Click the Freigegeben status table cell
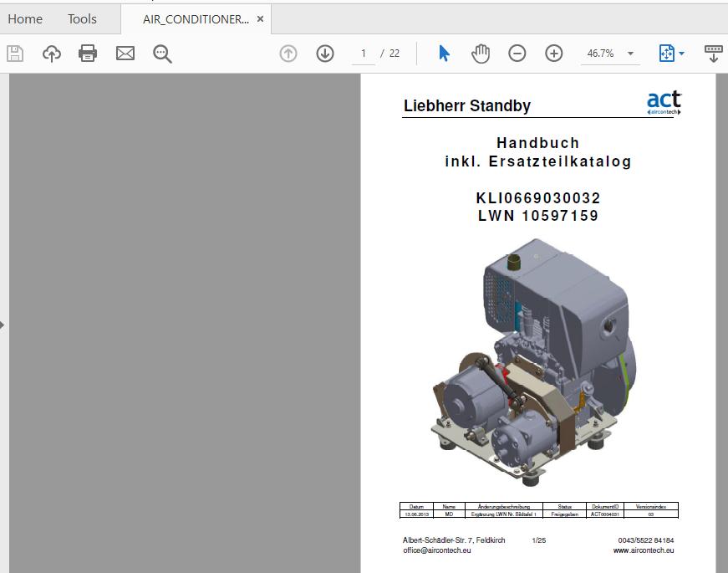 [564, 514]
